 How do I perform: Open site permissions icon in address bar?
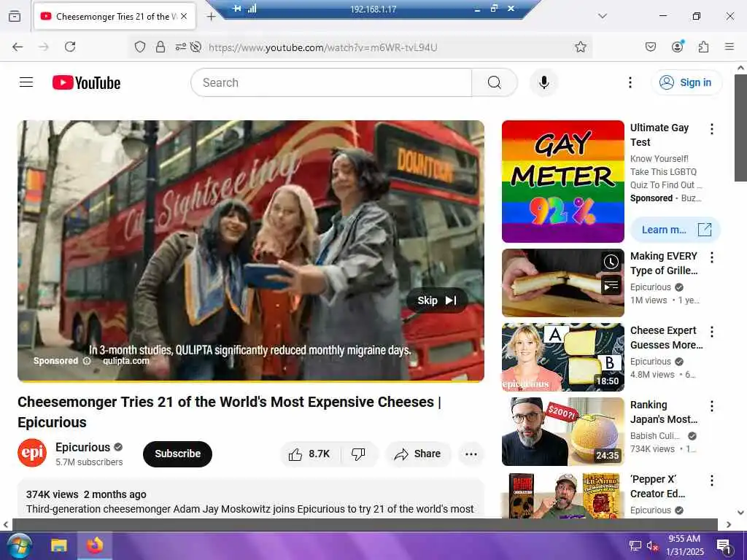[x=181, y=47]
